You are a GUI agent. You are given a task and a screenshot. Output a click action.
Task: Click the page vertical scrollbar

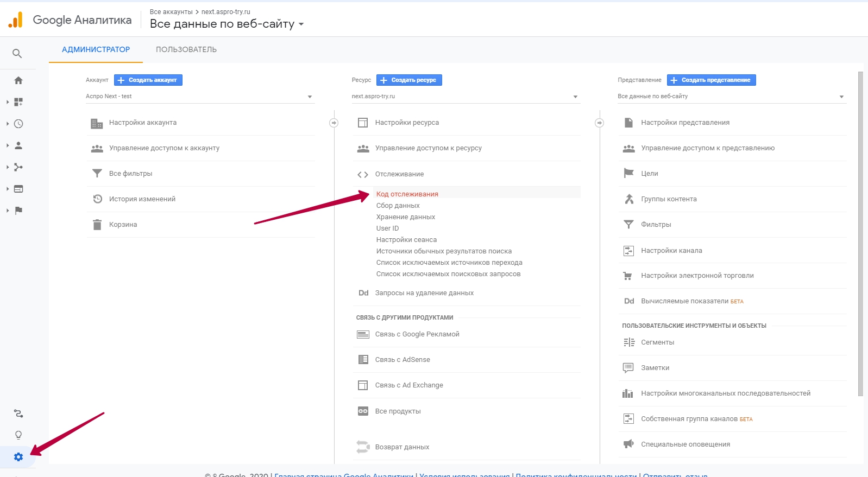coord(860,233)
